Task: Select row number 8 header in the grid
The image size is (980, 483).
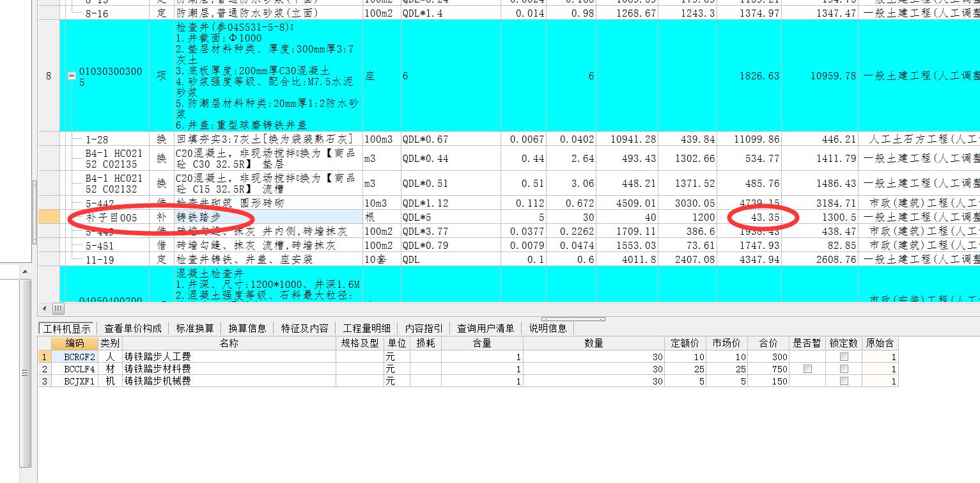Action: pyautogui.click(x=49, y=75)
